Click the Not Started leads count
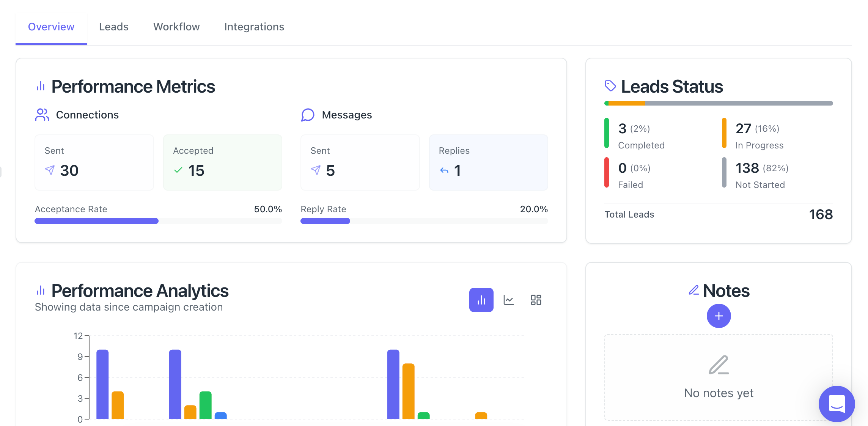868x426 pixels. point(747,168)
